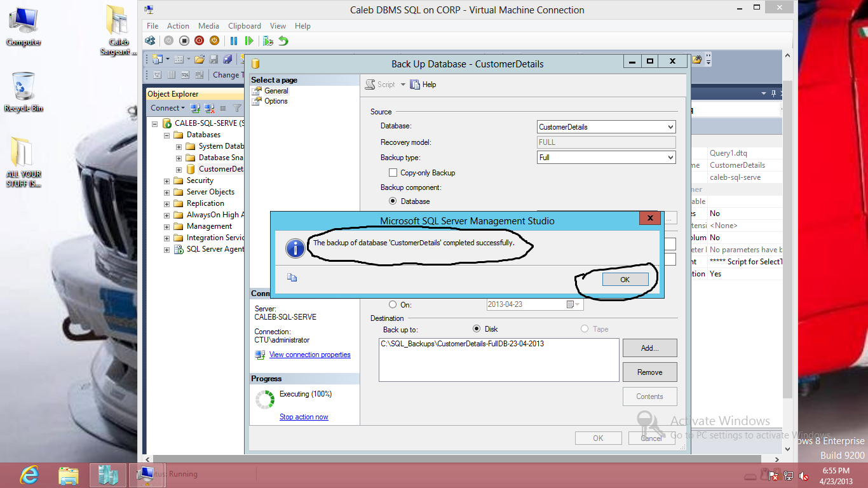Open the File menu in VM Connection

pos(153,26)
